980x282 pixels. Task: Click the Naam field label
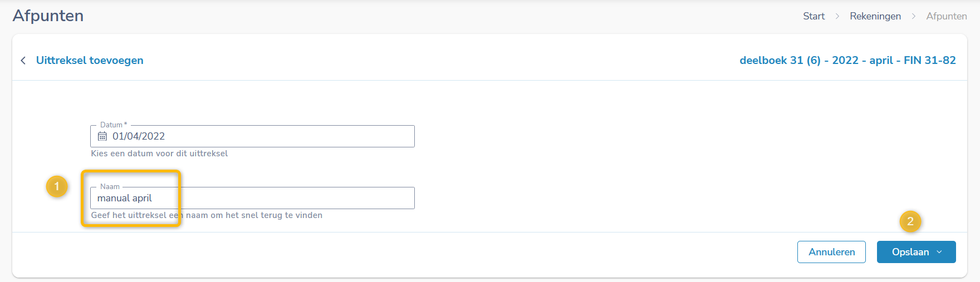tap(110, 187)
